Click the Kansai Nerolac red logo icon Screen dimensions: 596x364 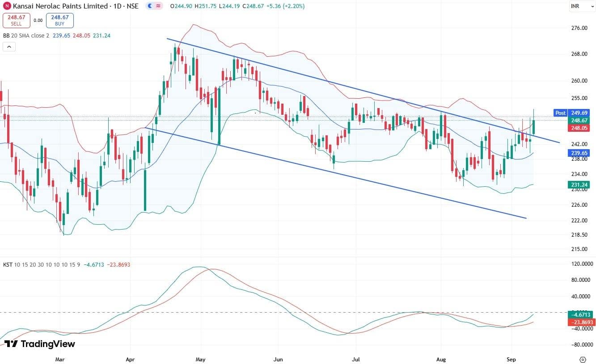[7, 6]
